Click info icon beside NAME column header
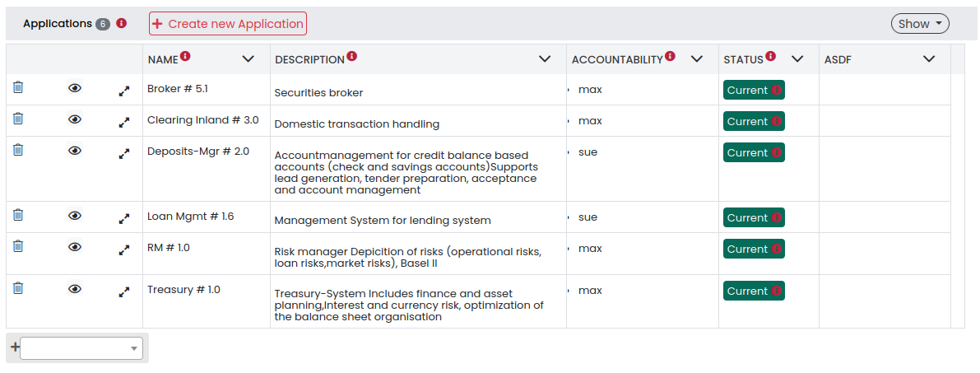The width and height of the screenshot is (980, 373). (x=185, y=56)
